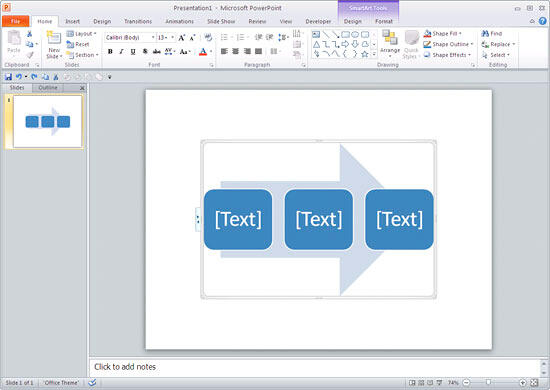
Task: Toggle Normal view in status bar
Action: pos(412,383)
